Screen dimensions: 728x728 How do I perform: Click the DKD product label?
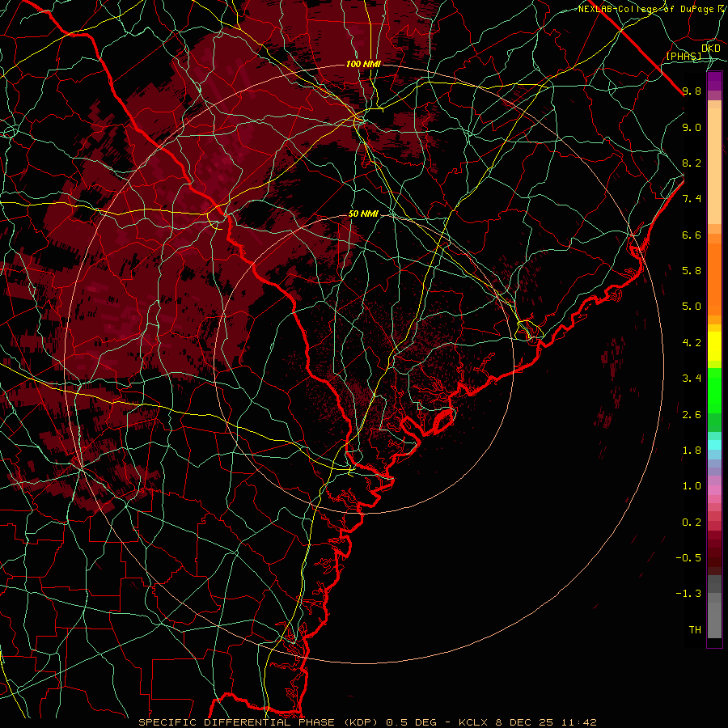[x=711, y=49]
